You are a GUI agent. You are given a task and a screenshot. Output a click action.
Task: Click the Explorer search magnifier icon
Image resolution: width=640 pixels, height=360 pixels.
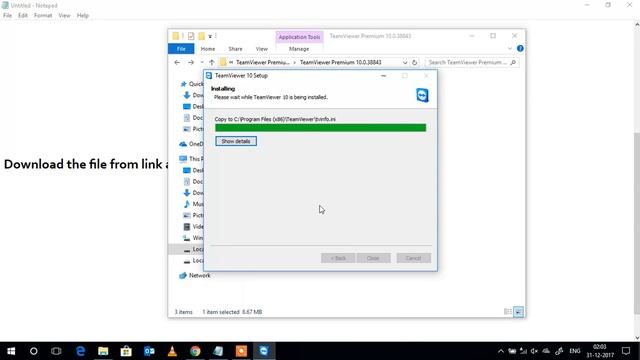(513, 62)
